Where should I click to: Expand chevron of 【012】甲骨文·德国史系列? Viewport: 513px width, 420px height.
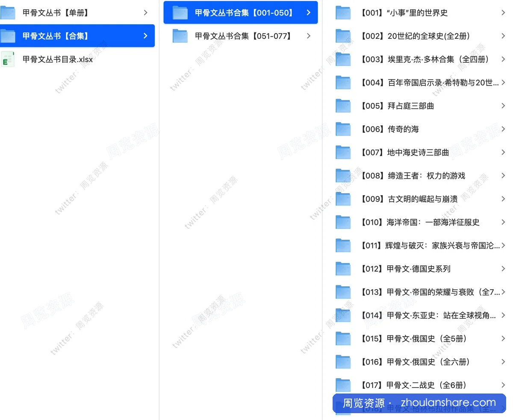pyautogui.click(x=503, y=269)
